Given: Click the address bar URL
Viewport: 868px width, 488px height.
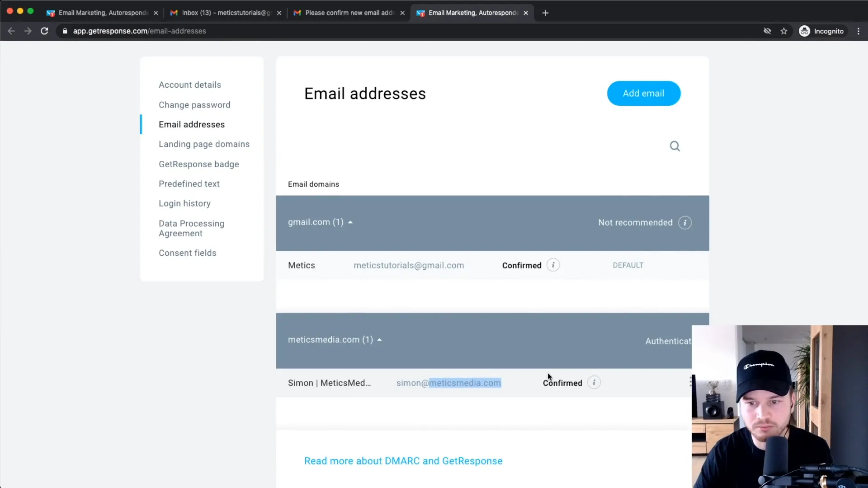Looking at the screenshot, I should [x=140, y=31].
